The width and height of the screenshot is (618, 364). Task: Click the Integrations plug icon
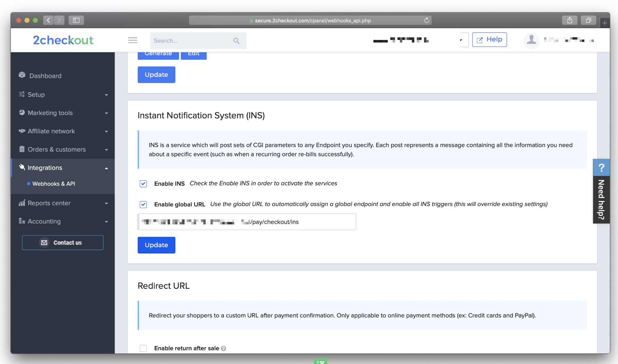[22, 167]
